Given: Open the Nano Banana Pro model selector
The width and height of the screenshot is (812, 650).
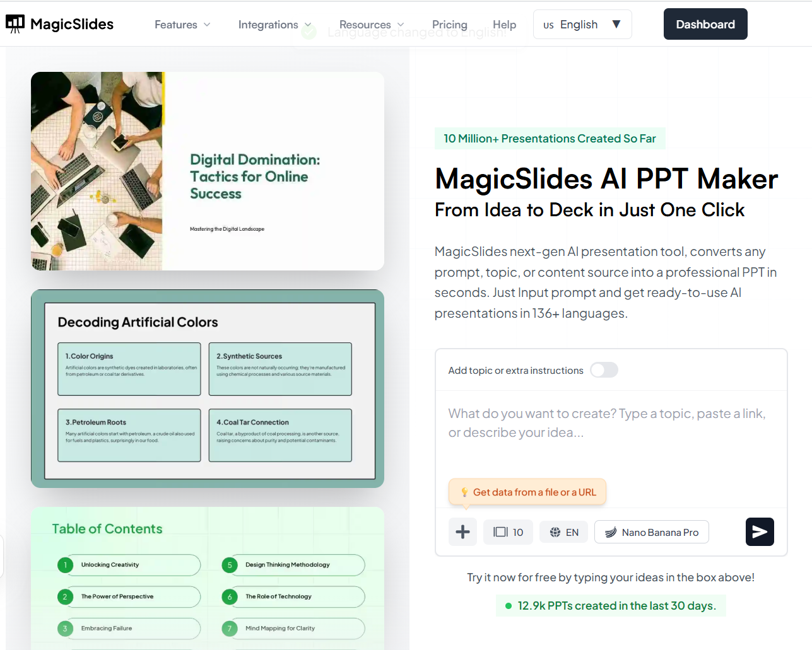Looking at the screenshot, I should [651, 532].
